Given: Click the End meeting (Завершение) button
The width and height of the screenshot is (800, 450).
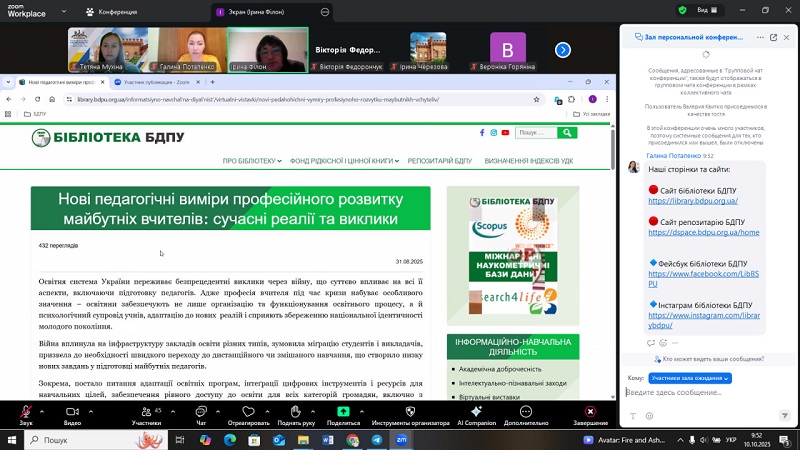Looking at the screenshot, I should point(590,411).
